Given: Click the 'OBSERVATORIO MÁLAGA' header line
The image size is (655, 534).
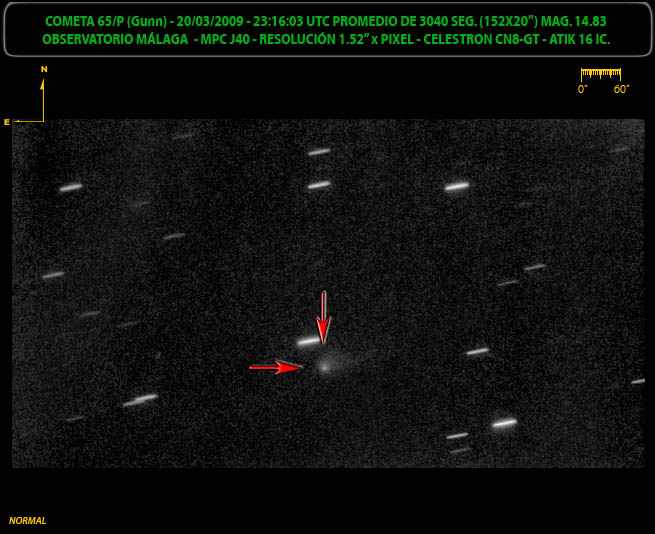Looking at the screenshot, I should tap(326, 40).
